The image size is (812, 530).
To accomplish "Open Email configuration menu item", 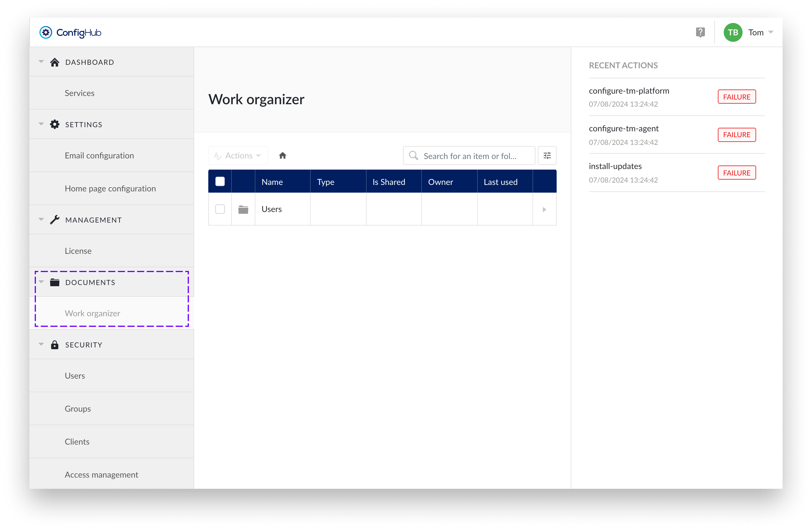I will tap(99, 156).
